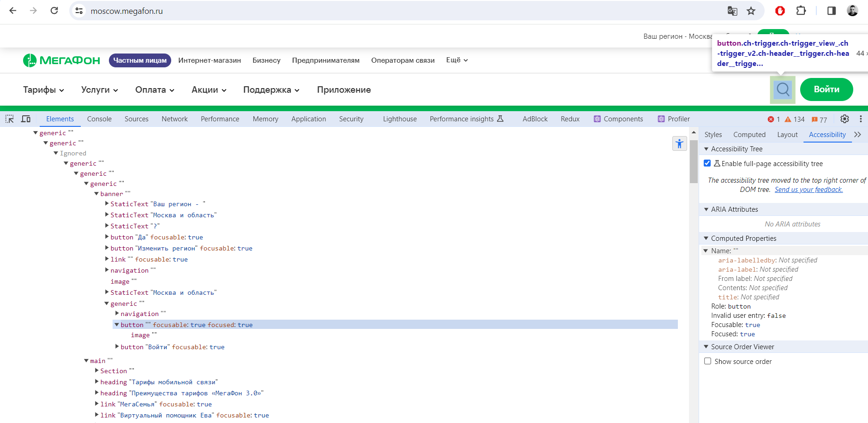Open the Акции dropdown menu
Image resolution: width=868 pixels, height=423 pixels.
(x=209, y=90)
